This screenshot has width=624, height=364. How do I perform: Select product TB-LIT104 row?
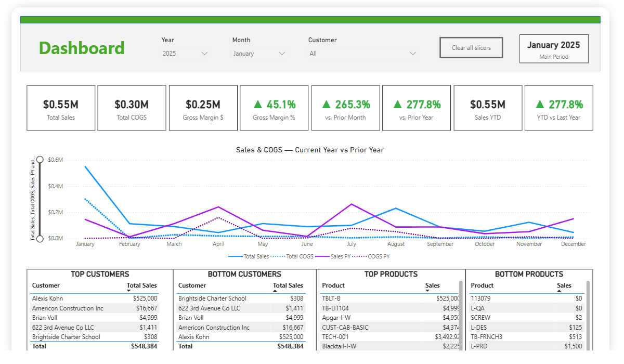point(389,308)
